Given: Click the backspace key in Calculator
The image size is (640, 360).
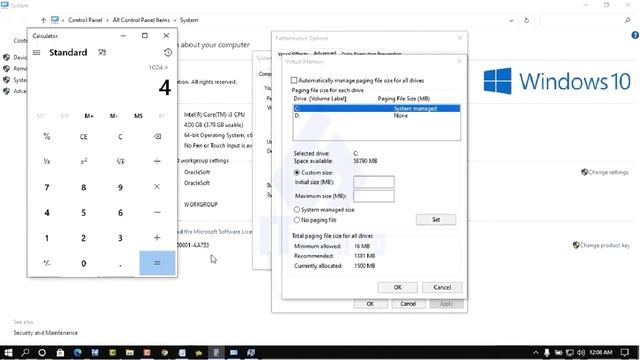Looking at the screenshot, I should pyautogui.click(x=157, y=137).
